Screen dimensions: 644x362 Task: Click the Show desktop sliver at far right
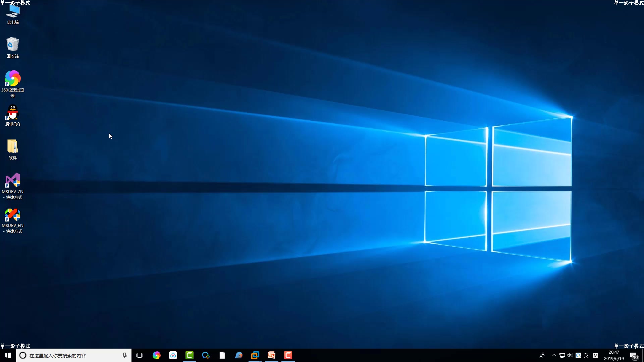pos(643,355)
